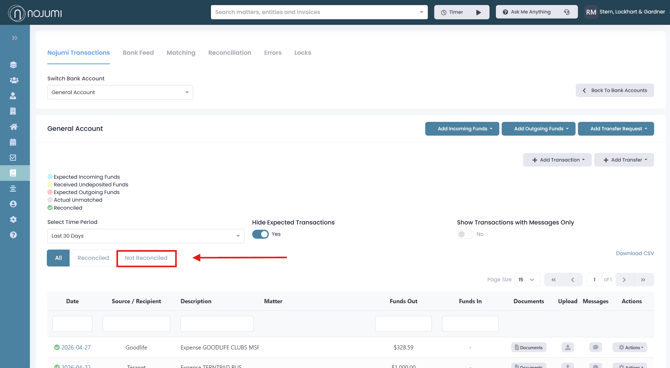Open the help question mark sidebar icon
The height and width of the screenshot is (368, 670).
coord(13,235)
